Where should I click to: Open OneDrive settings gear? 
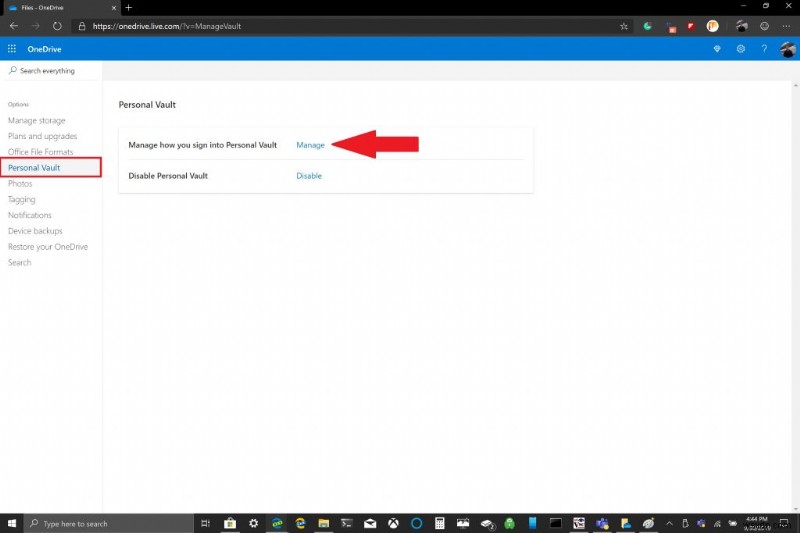tap(740, 49)
